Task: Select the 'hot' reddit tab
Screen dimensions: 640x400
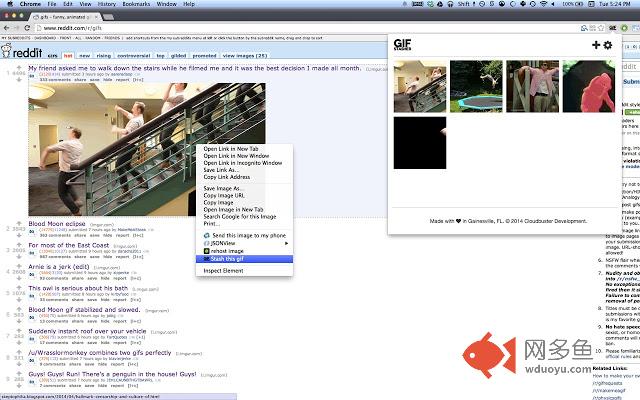Action: (68, 56)
